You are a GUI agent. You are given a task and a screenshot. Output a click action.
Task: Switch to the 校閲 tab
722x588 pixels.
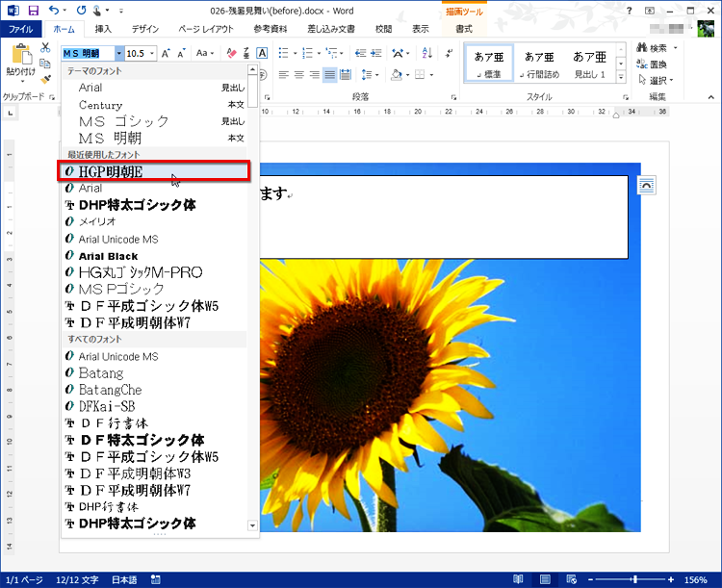point(383,29)
